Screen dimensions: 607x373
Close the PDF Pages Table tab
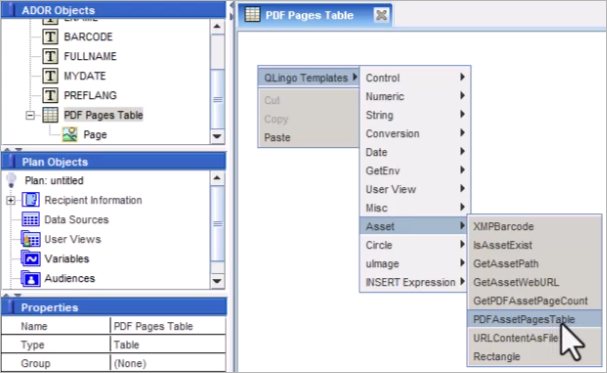coord(381,15)
